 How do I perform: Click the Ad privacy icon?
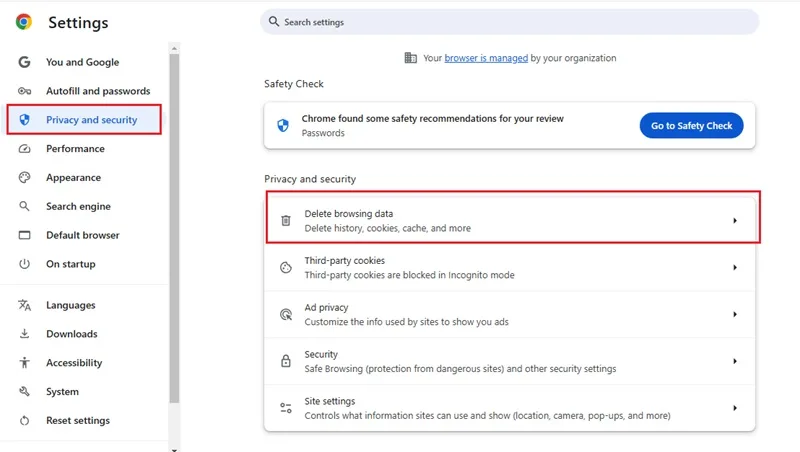point(286,314)
